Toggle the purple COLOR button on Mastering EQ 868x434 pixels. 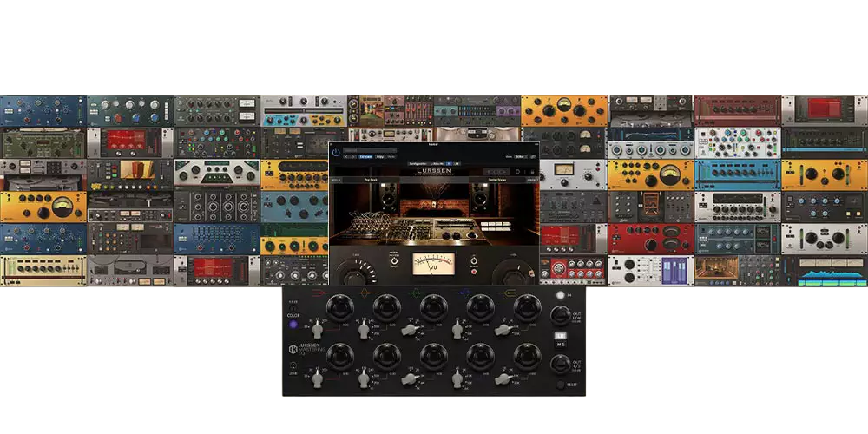tap(293, 325)
